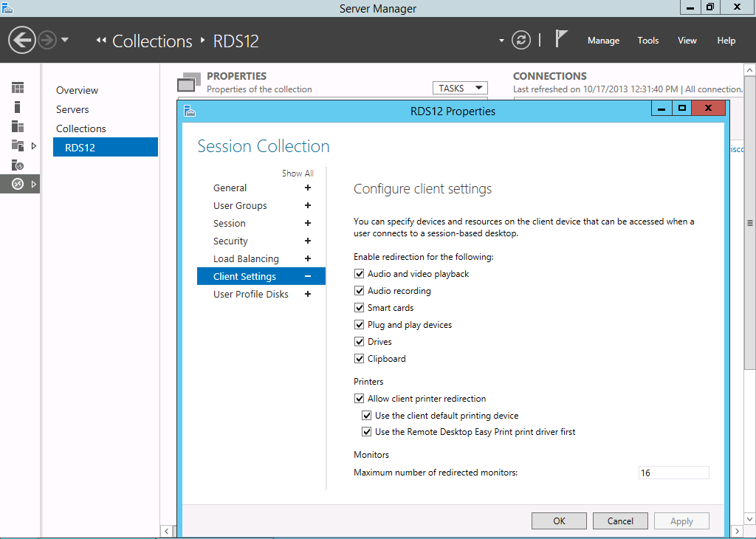Open the Overview page

coord(77,90)
